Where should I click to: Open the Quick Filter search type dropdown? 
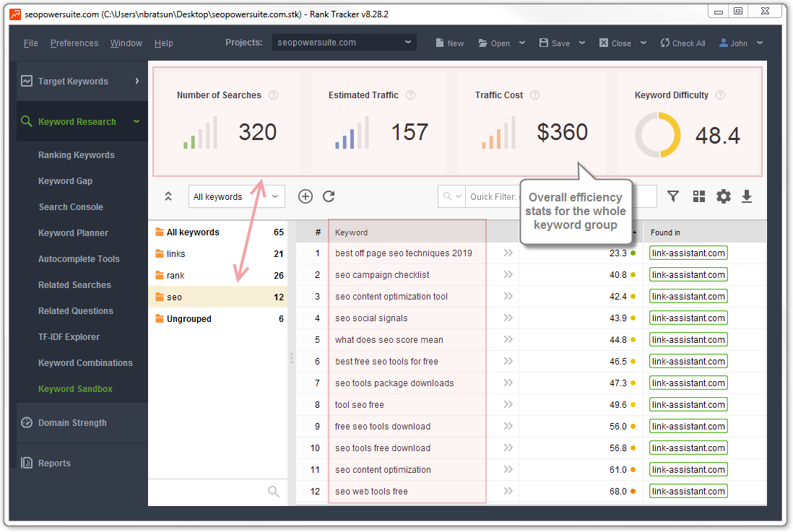click(x=452, y=196)
